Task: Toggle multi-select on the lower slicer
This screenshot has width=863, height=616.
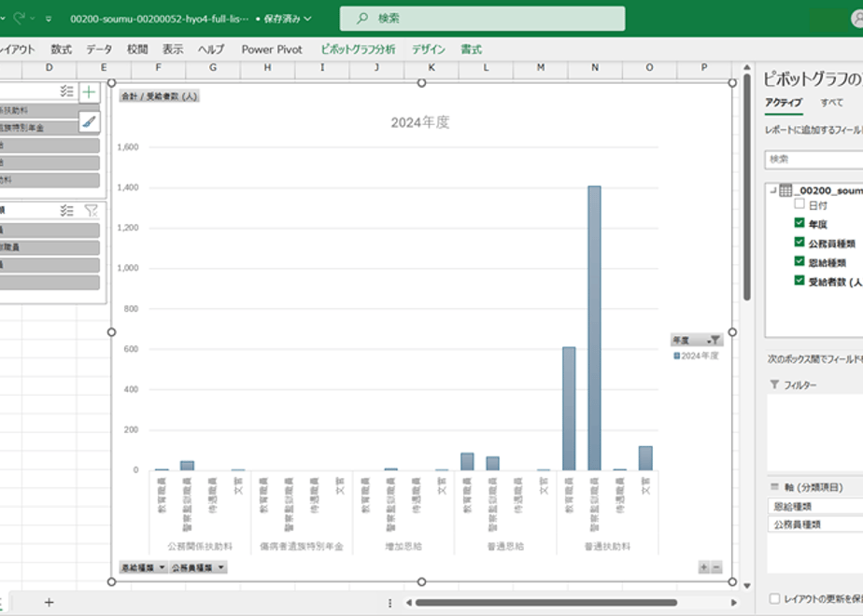Action: pos(66,210)
